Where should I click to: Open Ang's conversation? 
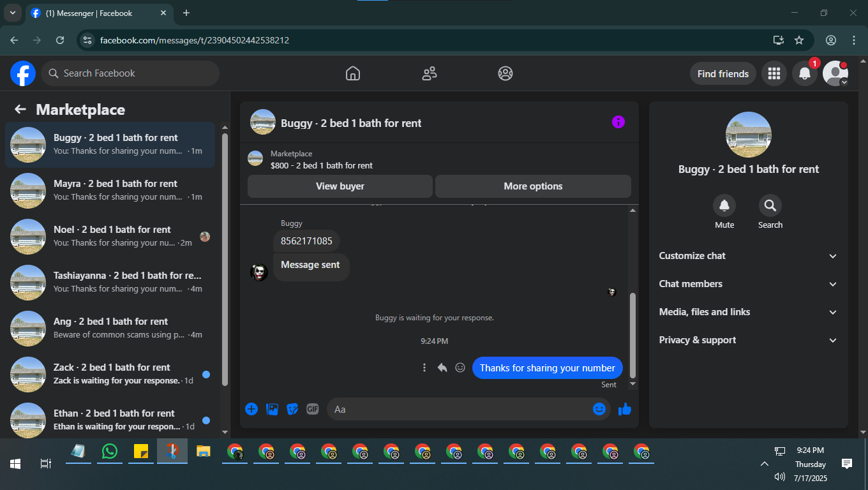pyautogui.click(x=110, y=329)
